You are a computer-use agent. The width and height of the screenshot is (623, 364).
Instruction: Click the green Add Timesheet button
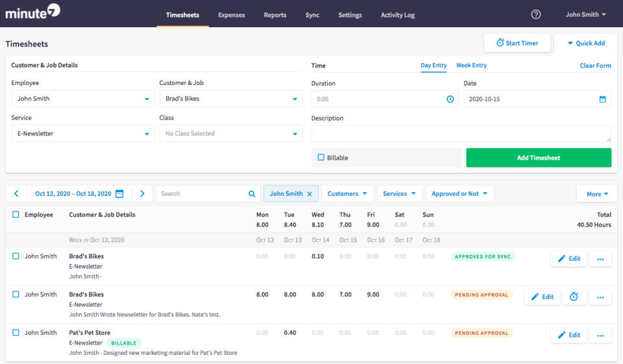(538, 158)
